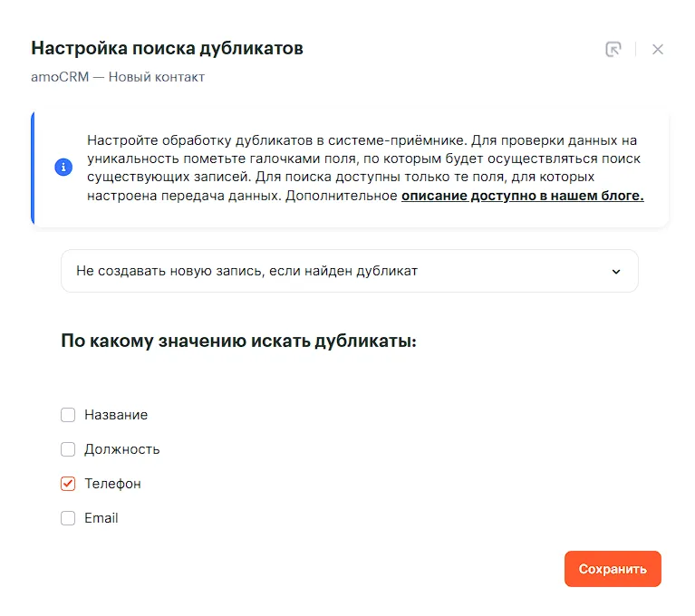The height and width of the screenshot is (616, 695).
Task: Close the duplicate search settings dialog
Action: pyautogui.click(x=658, y=49)
